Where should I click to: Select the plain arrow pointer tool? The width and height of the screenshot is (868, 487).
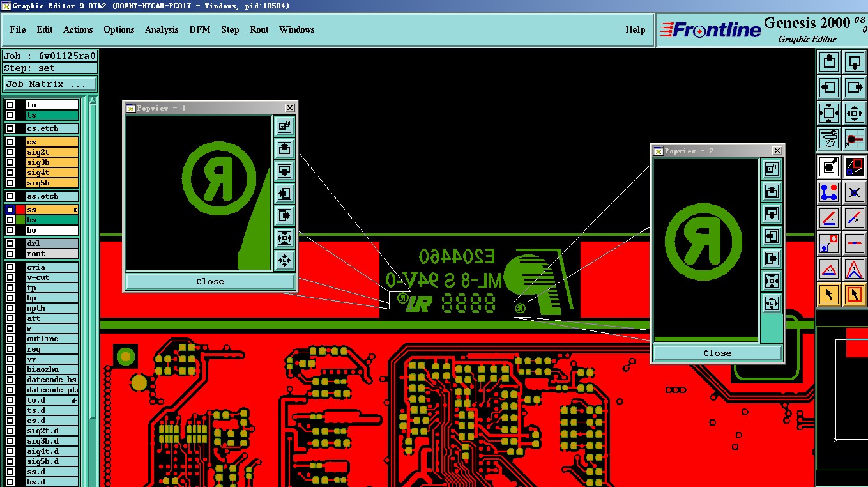point(829,295)
